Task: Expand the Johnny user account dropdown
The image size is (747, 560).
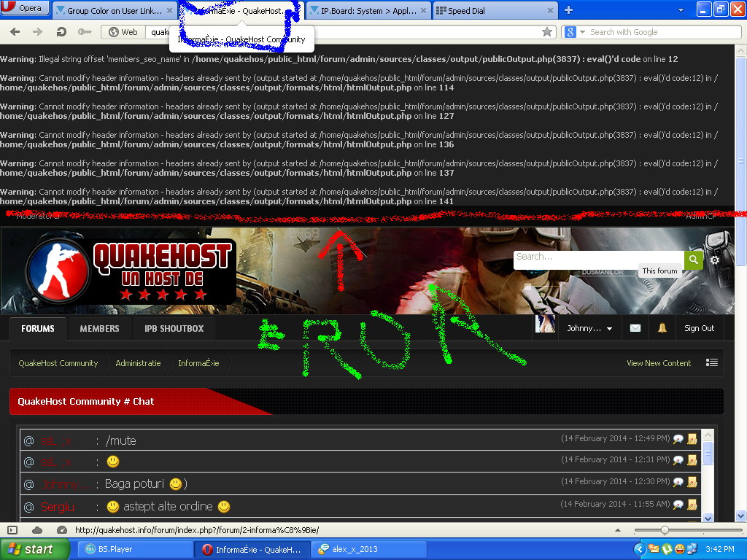Action: [x=589, y=328]
